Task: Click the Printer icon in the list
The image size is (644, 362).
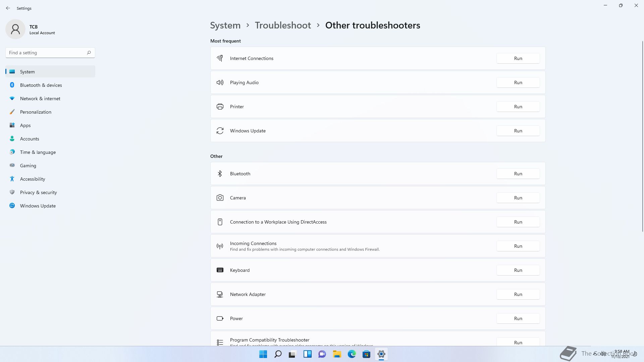Action: point(220,107)
